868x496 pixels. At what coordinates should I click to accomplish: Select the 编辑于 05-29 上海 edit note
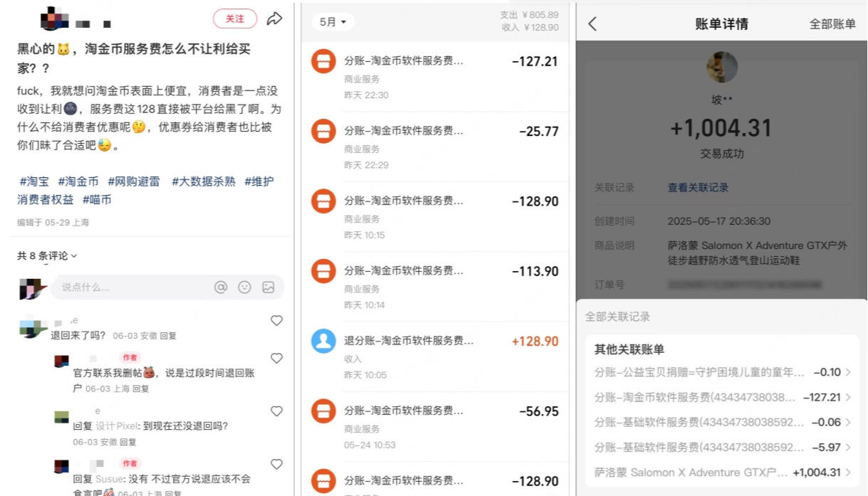click(x=53, y=223)
